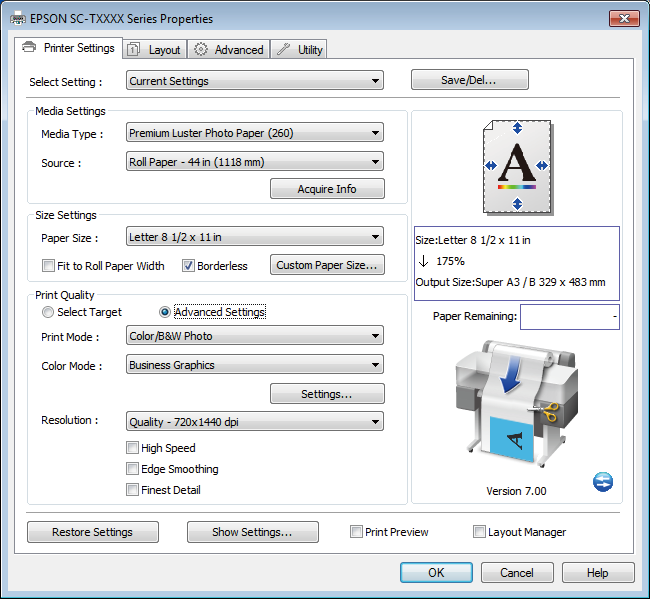Click the Acquire Info button

327,189
